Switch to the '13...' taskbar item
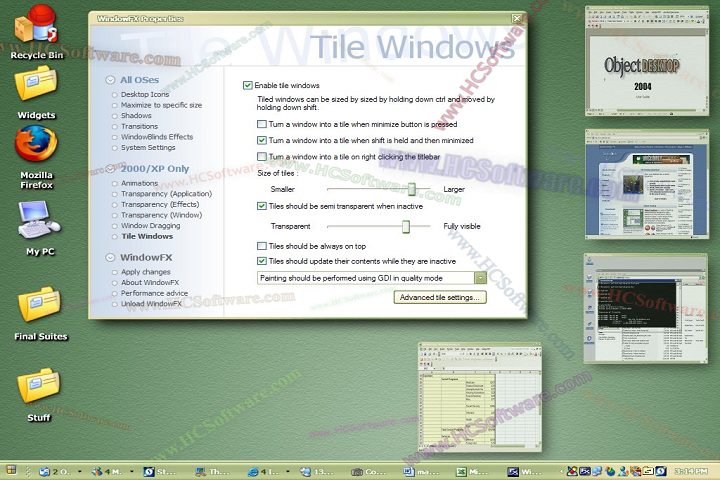This screenshot has width=720, height=480. (x=317, y=471)
